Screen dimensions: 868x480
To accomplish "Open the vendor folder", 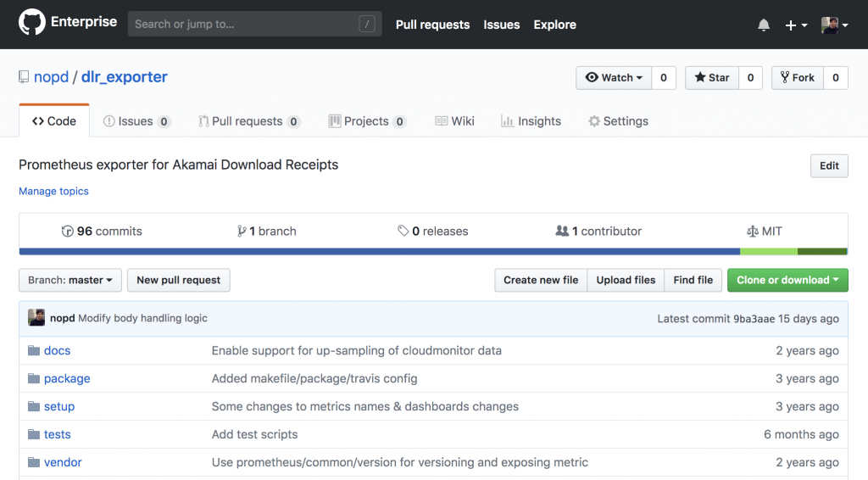I will [x=63, y=462].
